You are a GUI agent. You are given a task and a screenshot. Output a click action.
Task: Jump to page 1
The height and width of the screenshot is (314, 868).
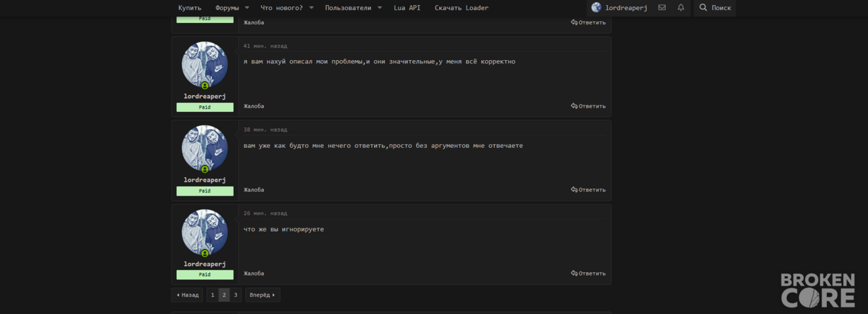click(x=213, y=295)
